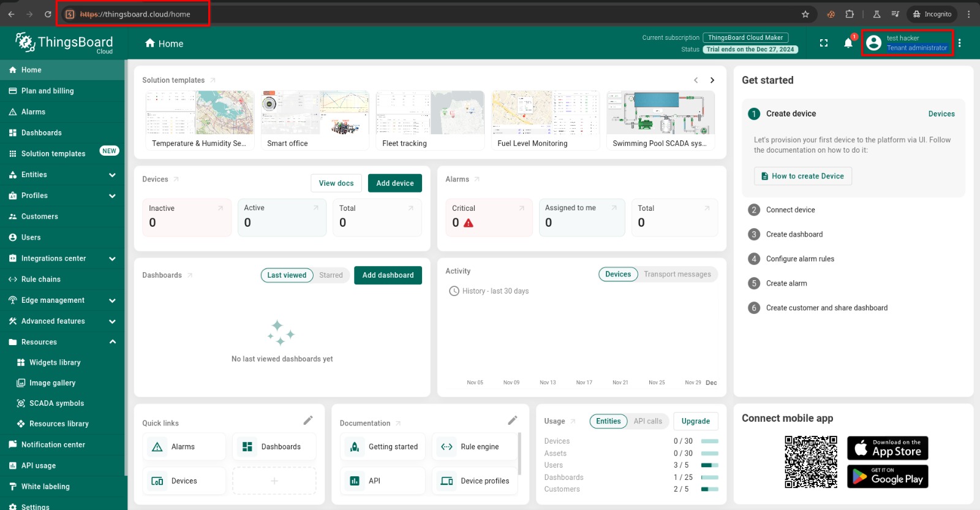Click the Users usage progress bar
The width and height of the screenshot is (980, 510).
pos(710,465)
